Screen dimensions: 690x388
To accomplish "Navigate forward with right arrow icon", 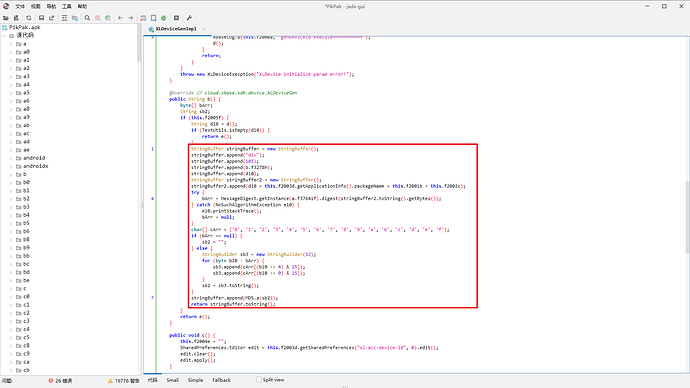I will point(131,18).
